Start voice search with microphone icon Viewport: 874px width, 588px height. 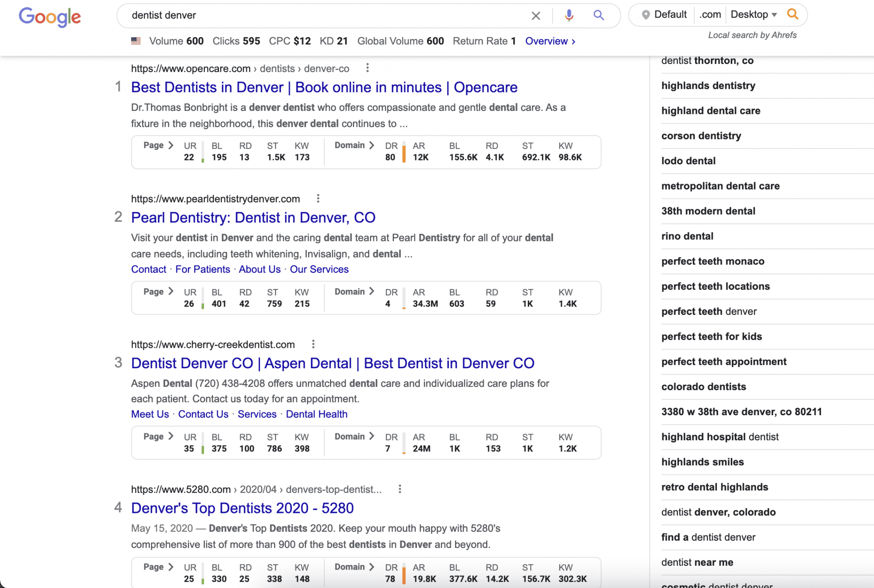[x=569, y=15]
